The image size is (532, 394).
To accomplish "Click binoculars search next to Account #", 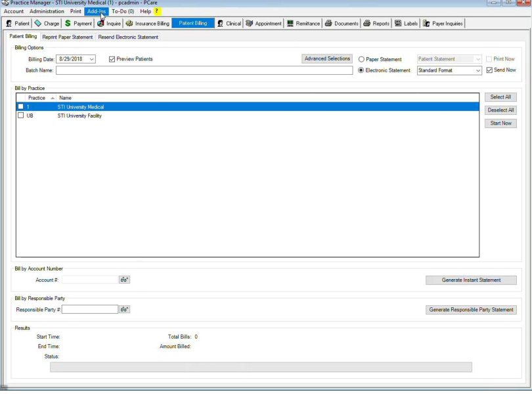I will pos(124,280).
